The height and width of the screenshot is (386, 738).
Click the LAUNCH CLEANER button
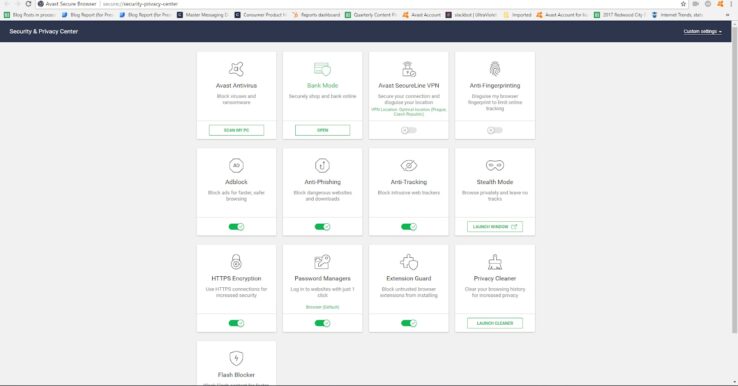(495, 323)
